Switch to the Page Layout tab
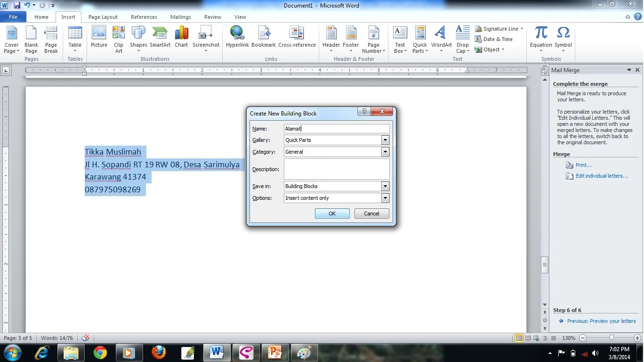644x362 pixels. (103, 17)
